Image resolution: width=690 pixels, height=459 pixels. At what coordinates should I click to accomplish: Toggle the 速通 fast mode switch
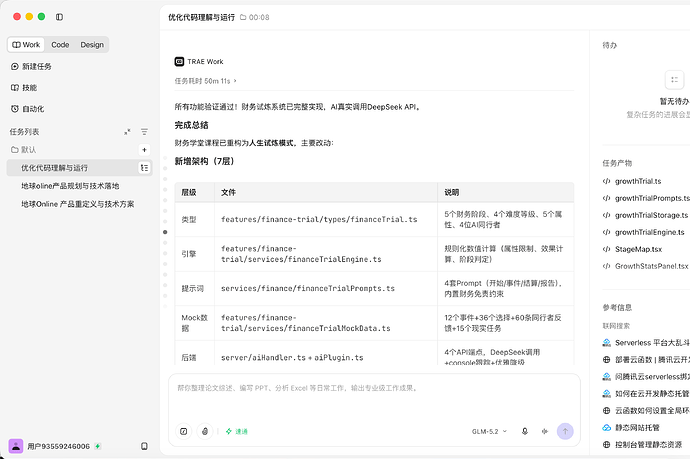237,431
